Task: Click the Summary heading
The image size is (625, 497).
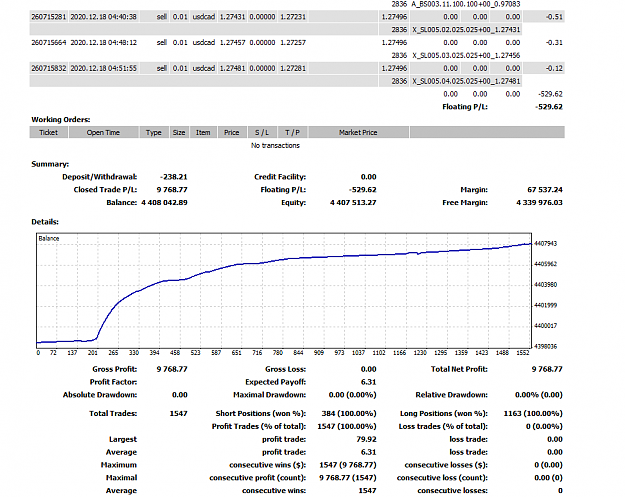Action: click(x=50, y=164)
